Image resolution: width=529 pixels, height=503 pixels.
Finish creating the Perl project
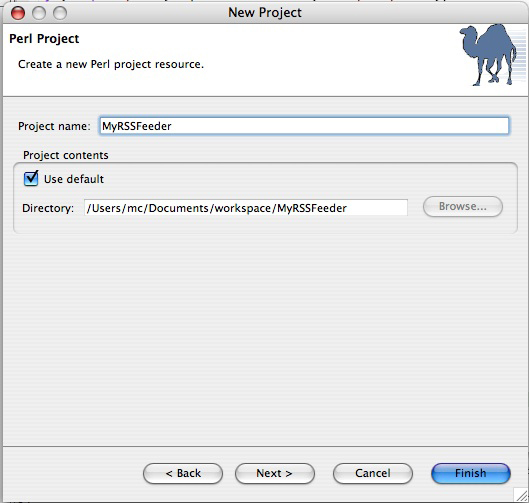pos(471,473)
